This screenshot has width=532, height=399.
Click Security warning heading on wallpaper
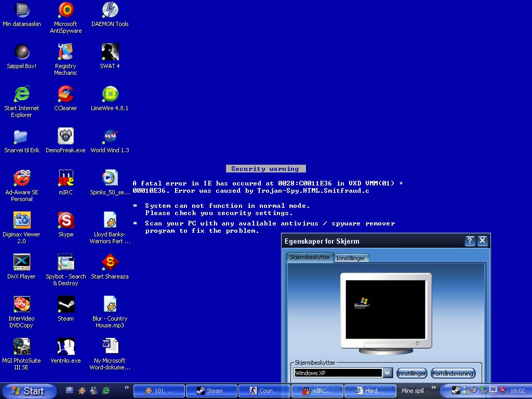[x=265, y=169]
